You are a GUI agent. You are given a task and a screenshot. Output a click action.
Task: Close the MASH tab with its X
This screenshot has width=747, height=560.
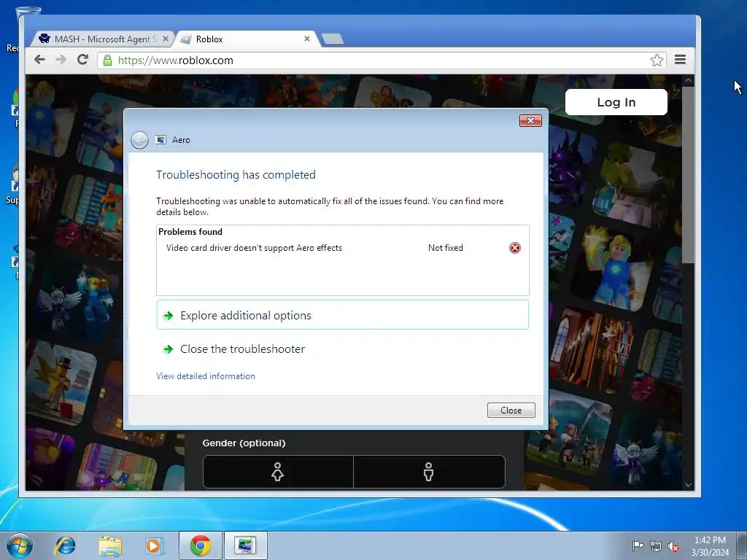coord(166,39)
